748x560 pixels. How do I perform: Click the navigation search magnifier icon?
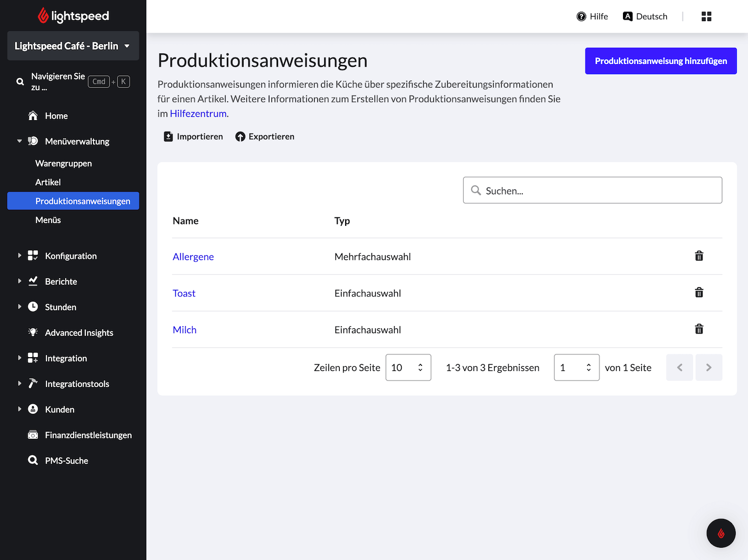20,82
